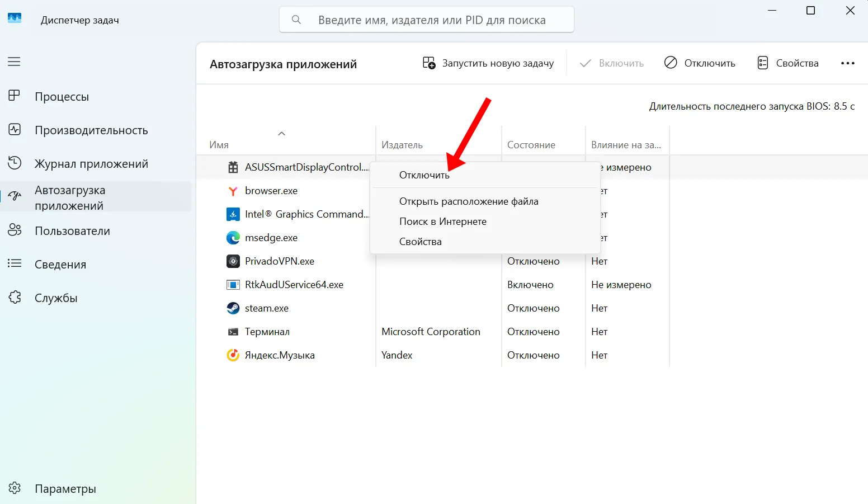
Task: Select the PrivadoVPN.exe row name
Action: [280, 261]
